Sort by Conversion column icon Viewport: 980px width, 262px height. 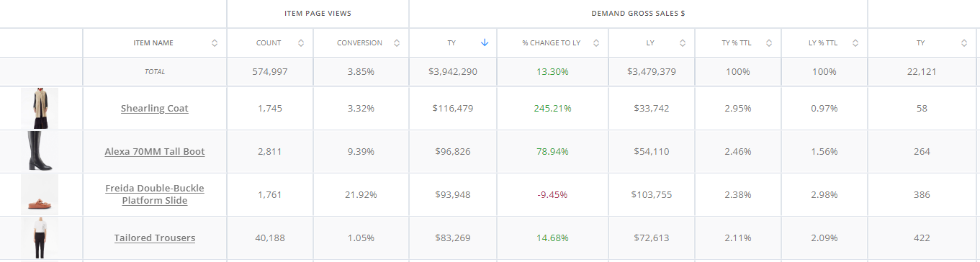[x=397, y=43]
